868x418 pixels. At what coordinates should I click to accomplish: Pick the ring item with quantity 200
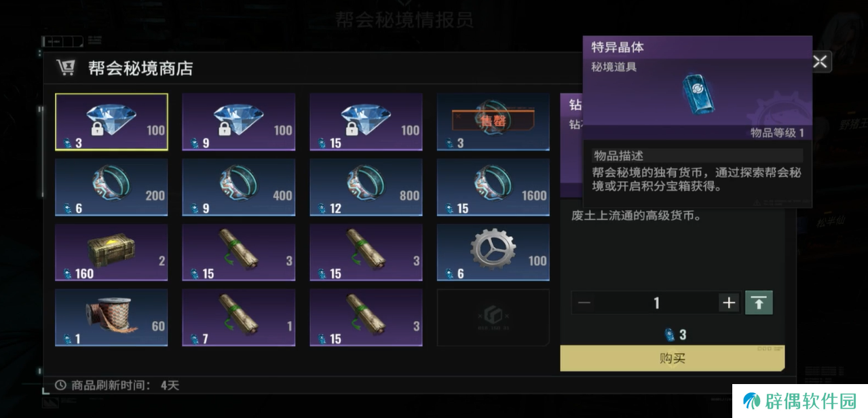pos(111,187)
